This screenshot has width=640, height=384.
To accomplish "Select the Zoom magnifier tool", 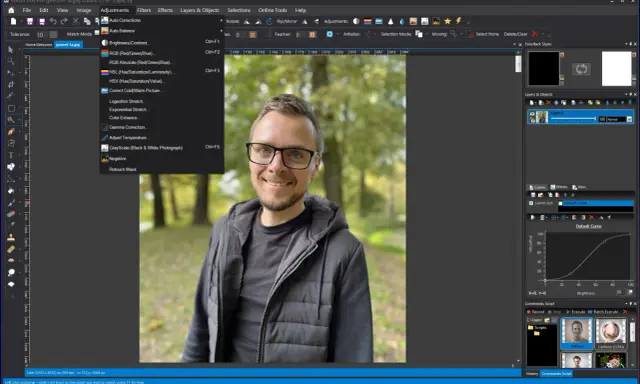I will [11, 61].
